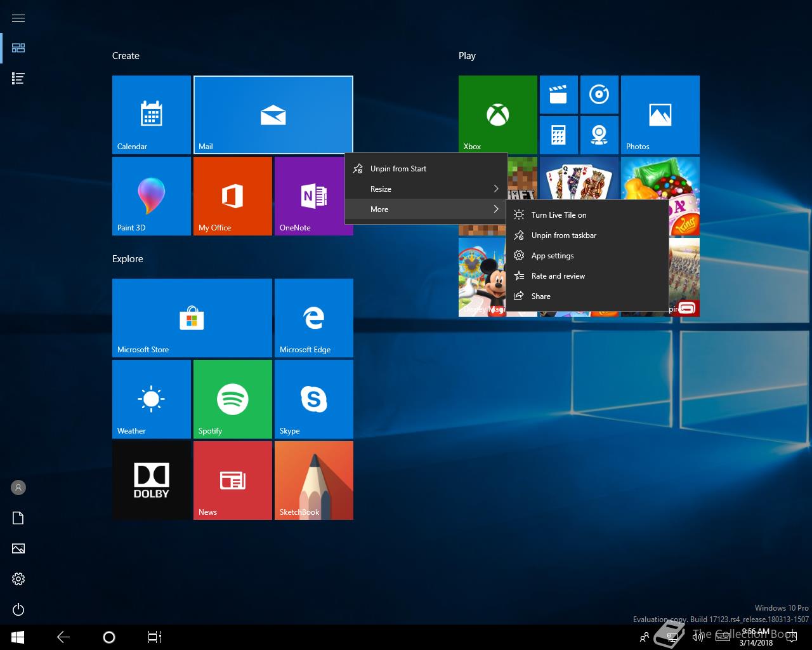Image resolution: width=812 pixels, height=650 pixels.
Task: Open the Groove Music small tile
Action: pyautogui.click(x=599, y=95)
